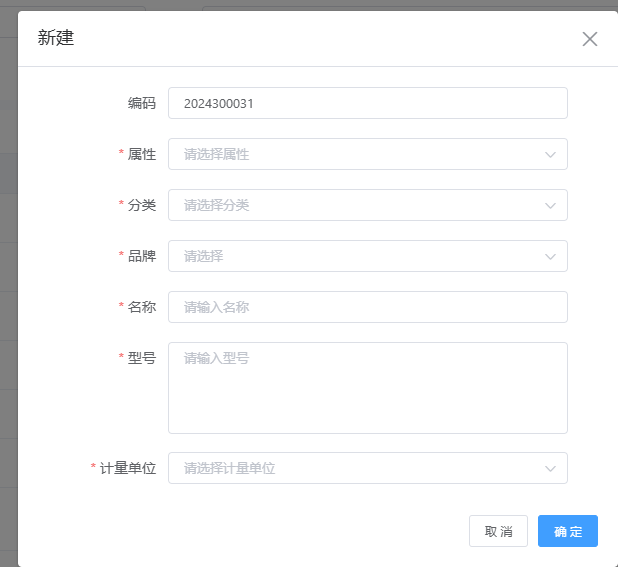Click the required 属性 label
The height and width of the screenshot is (567, 618).
(x=142, y=154)
